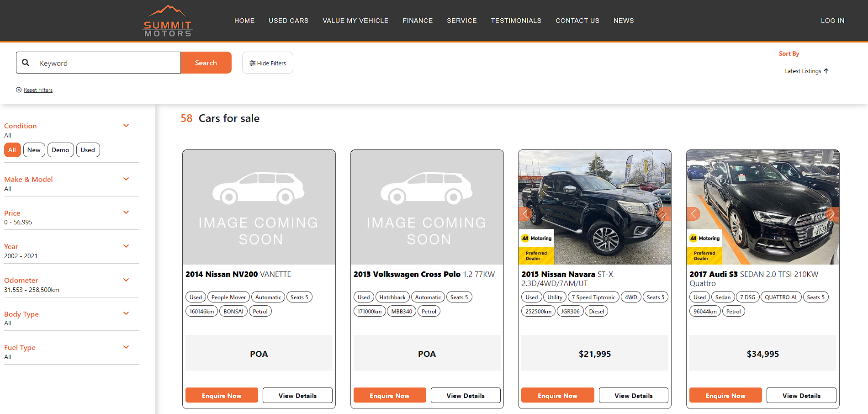Screen dimensions: 868x414
Task: Click the 96044km odometer tag
Action: pyautogui.click(x=705, y=311)
